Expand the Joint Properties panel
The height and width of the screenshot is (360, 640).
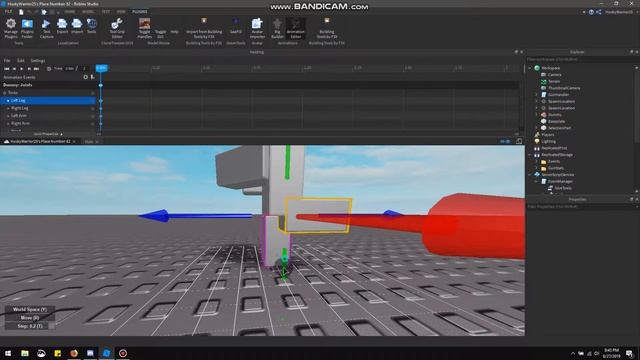click(x=48, y=134)
